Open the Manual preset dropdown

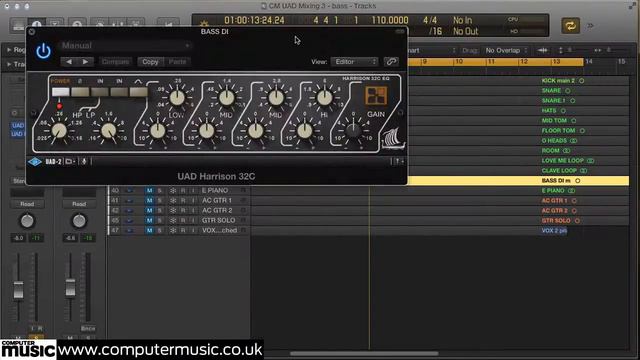[x=125, y=45]
